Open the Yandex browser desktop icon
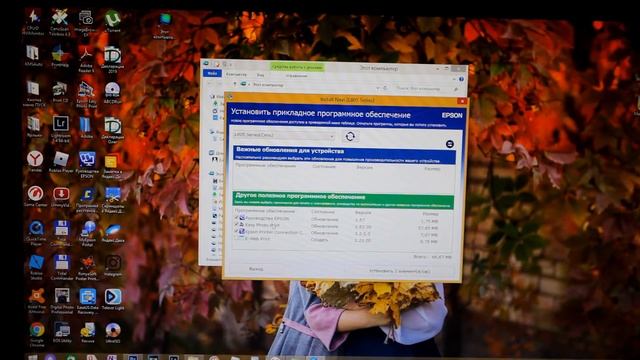This screenshot has width=640, height=360. click(x=35, y=162)
